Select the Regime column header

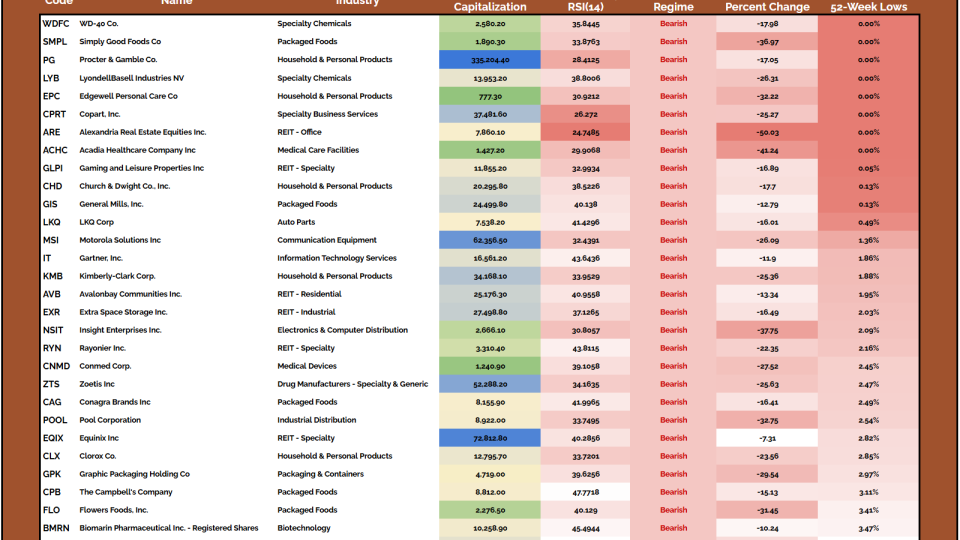tap(673, 7)
